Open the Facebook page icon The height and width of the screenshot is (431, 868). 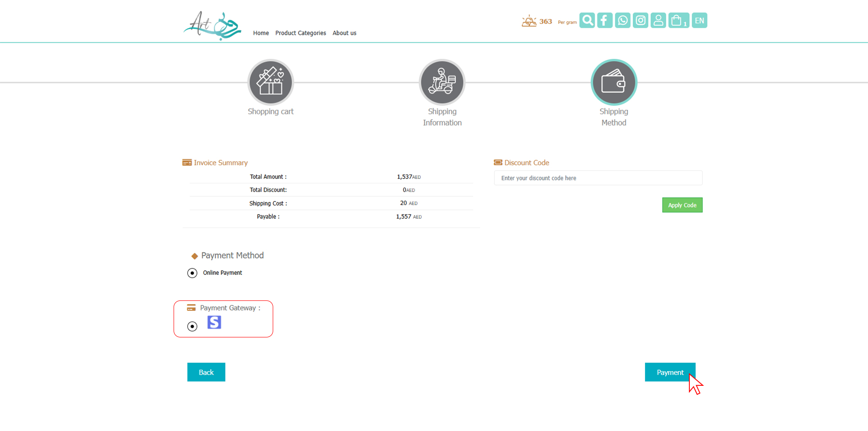(x=604, y=21)
